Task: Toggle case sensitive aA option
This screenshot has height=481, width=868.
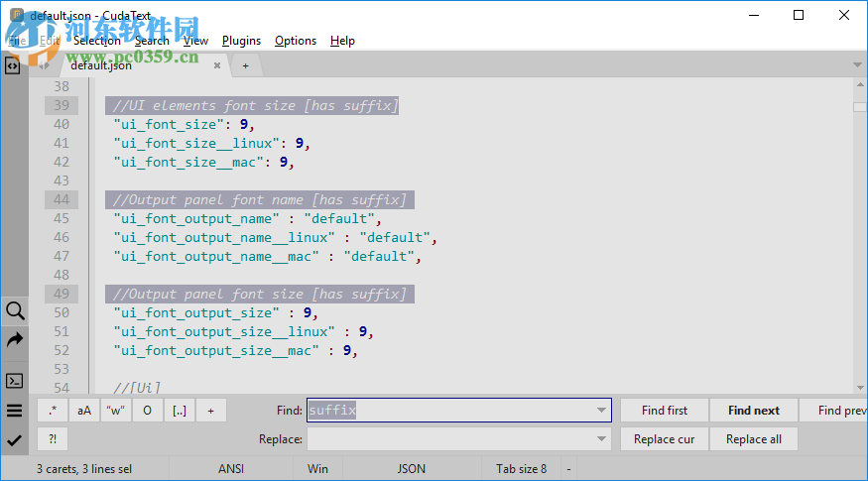Action: (84, 411)
